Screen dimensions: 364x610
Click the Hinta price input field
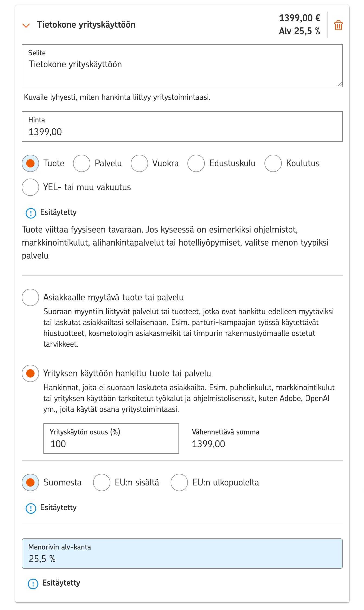(182, 126)
